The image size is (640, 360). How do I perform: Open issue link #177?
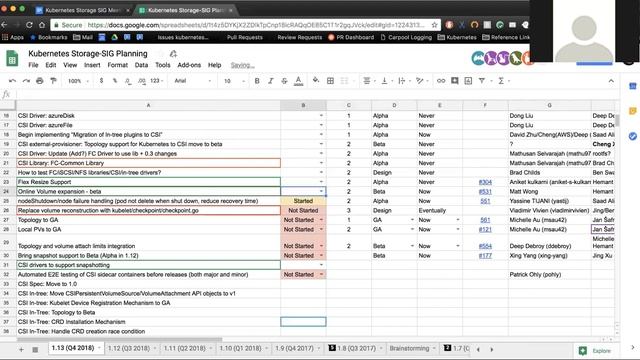point(485,256)
